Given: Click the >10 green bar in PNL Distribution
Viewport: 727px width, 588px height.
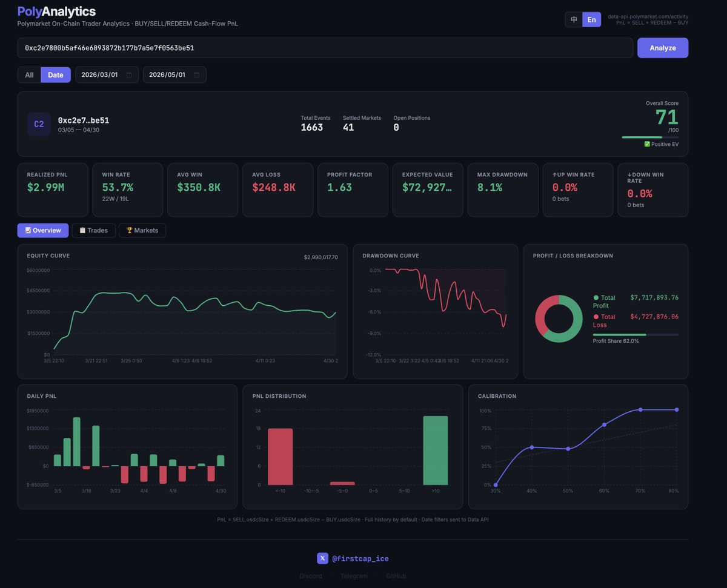Looking at the screenshot, I should [436, 451].
